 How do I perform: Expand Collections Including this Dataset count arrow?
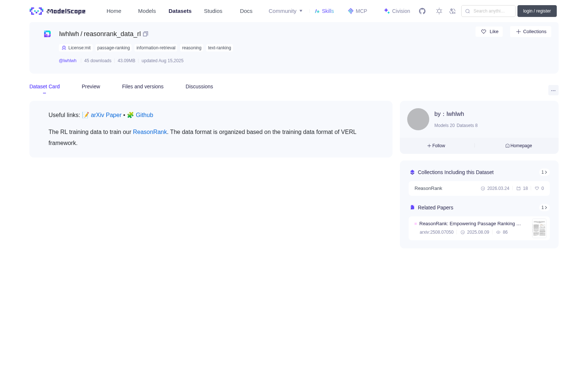pos(544,172)
